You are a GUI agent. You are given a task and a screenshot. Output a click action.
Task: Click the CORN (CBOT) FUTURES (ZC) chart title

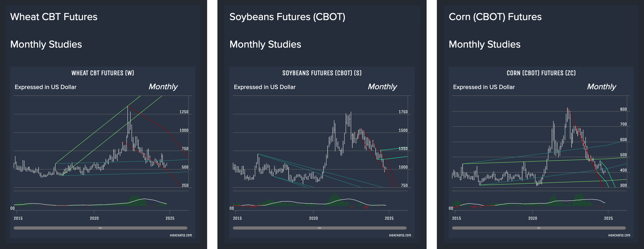point(541,73)
